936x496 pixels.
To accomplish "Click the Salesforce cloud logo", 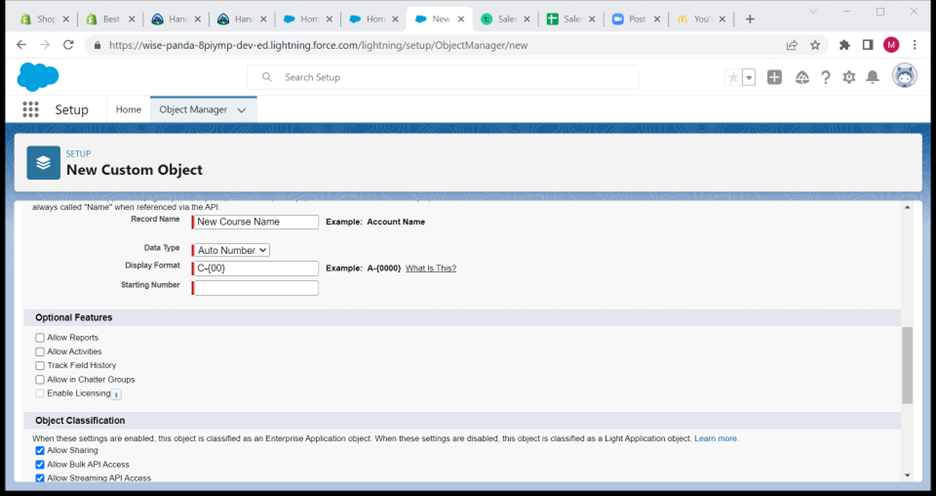I will coord(38,77).
